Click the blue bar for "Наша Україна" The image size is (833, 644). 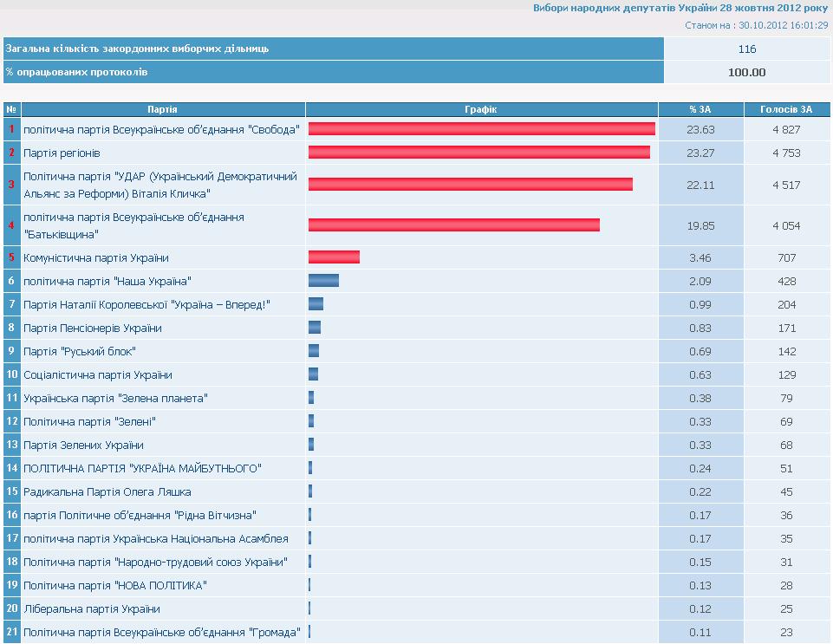click(323, 281)
